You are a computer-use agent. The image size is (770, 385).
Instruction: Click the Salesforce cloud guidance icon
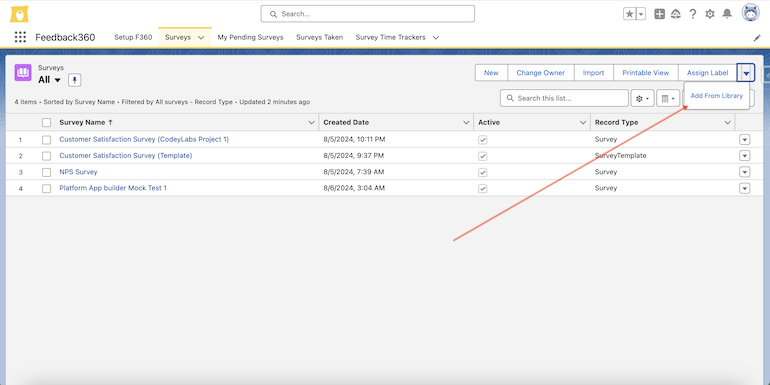click(x=676, y=14)
